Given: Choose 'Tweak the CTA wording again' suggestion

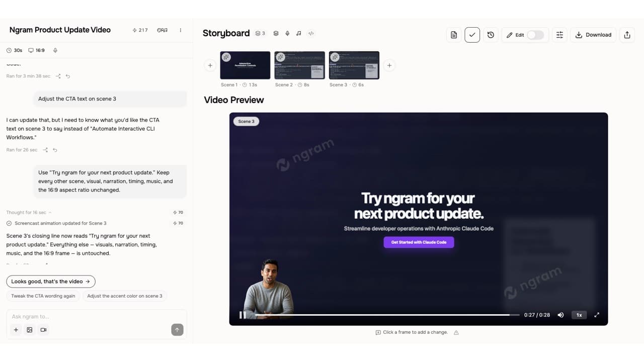Looking at the screenshot, I should tap(43, 296).
